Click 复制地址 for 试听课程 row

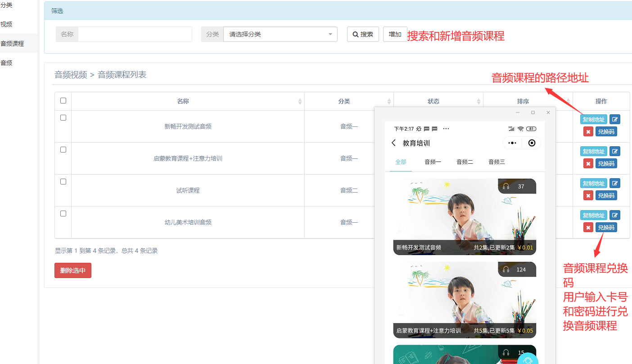[594, 184]
